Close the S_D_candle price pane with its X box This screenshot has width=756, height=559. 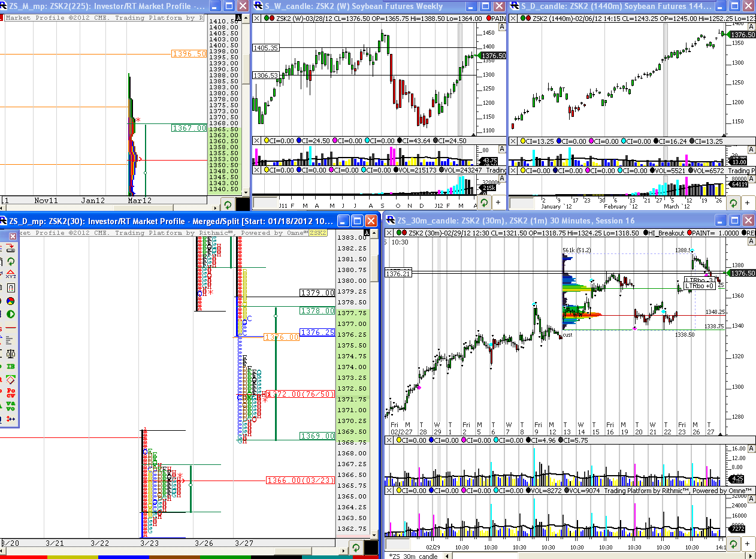[513, 18]
